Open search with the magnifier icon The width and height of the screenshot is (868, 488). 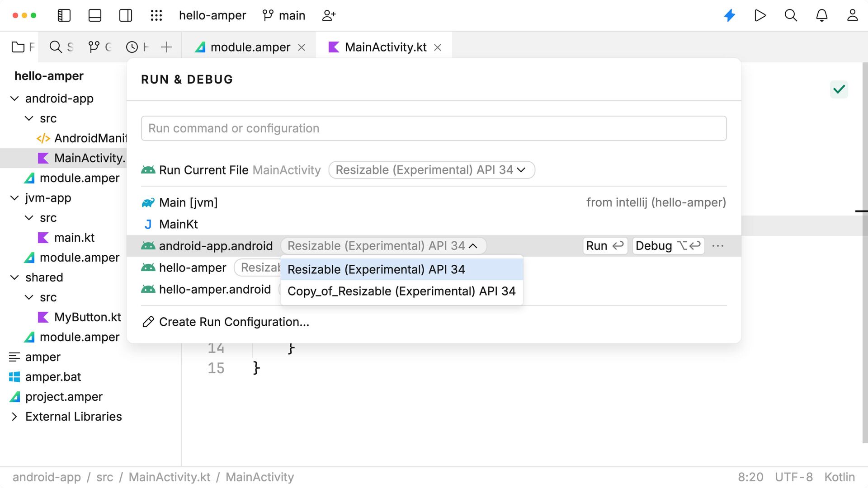point(791,15)
